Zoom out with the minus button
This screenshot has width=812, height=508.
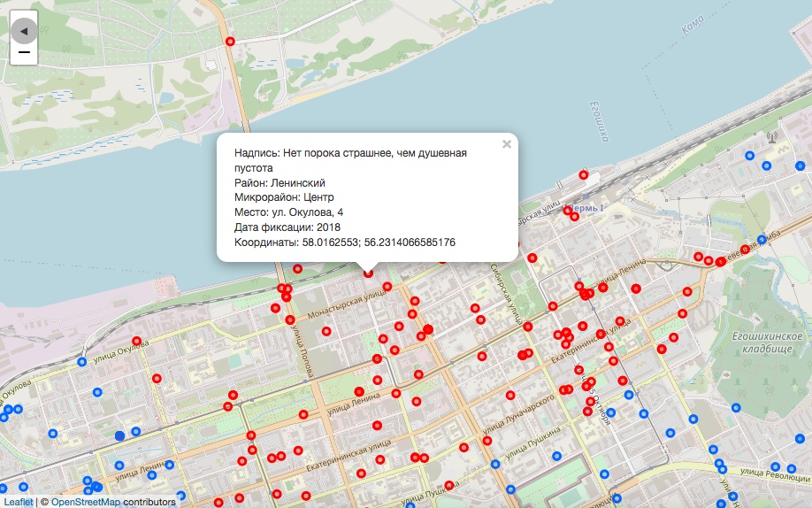tap(24, 53)
